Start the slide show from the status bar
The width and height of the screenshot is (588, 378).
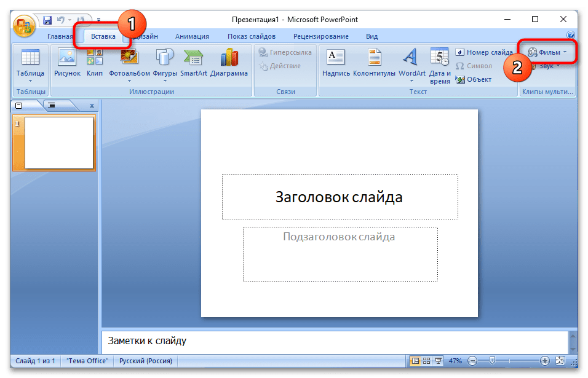pos(438,361)
